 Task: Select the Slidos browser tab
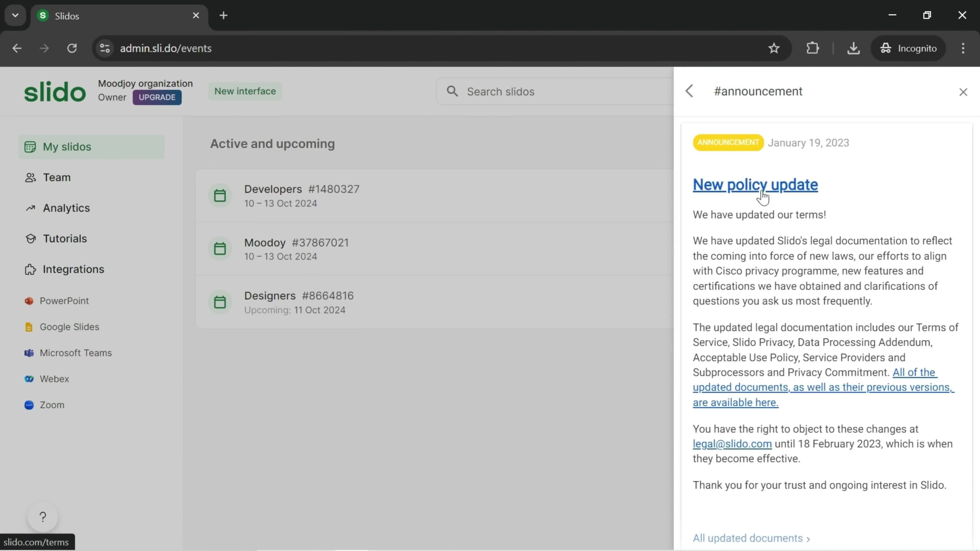coord(119,16)
